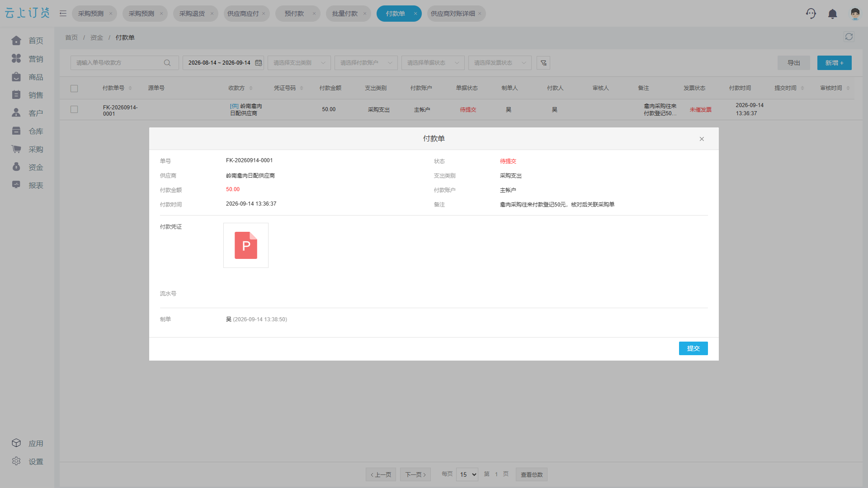Viewport: 868px width, 488px height.
Task: Close the 付款单 dialog
Action: pos(702,139)
